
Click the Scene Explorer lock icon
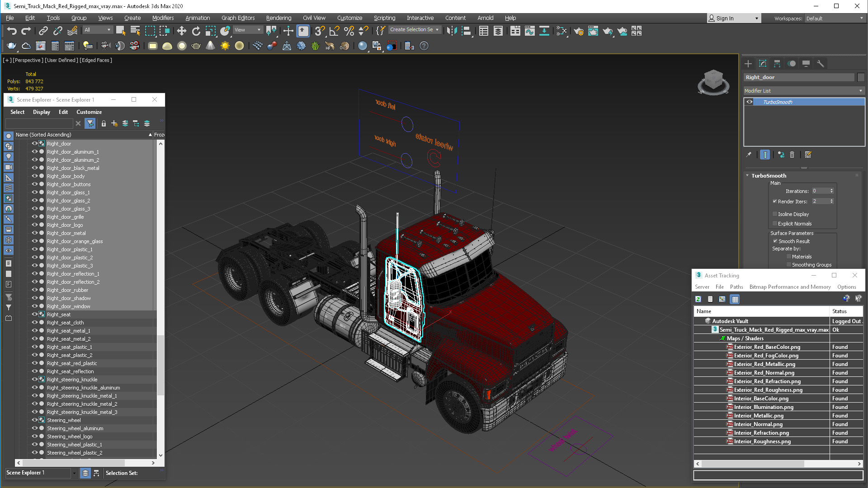pyautogui.click(x=104, y=123)
